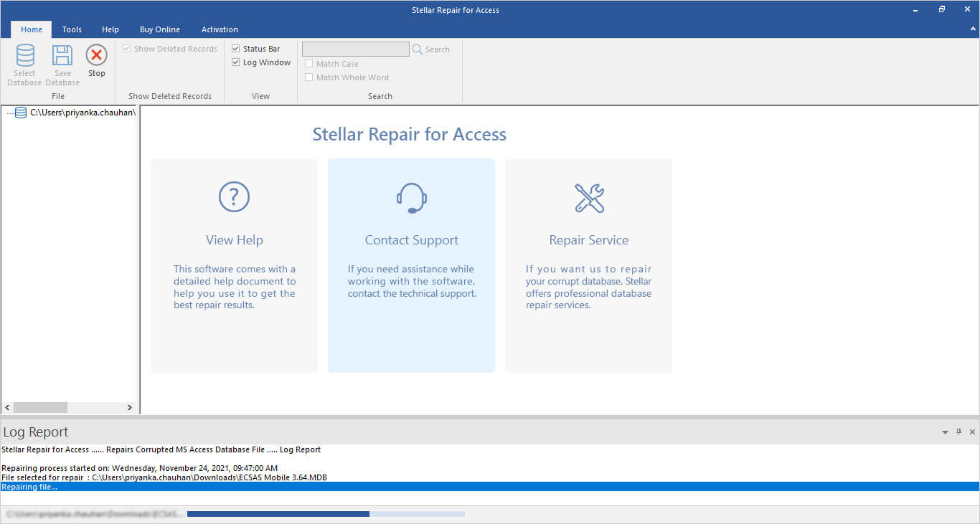Click the pin icon on the Log Report panel

tap(958, 432)
